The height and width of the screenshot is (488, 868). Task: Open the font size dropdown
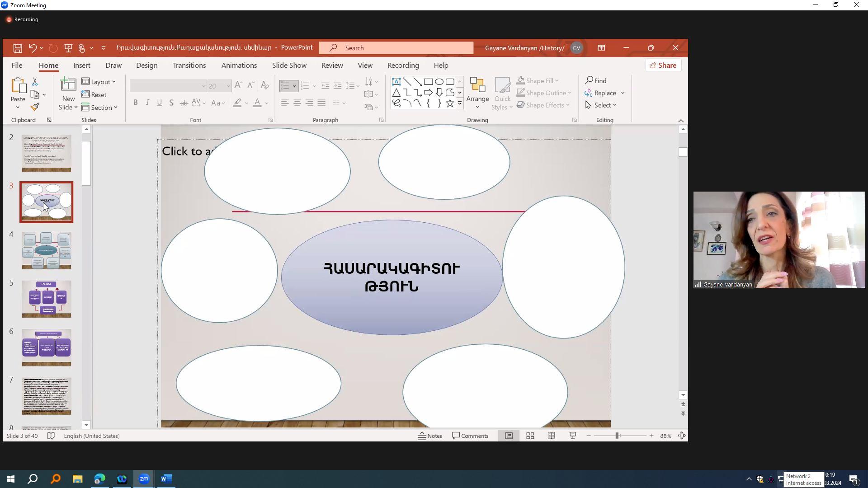(x=228, y=86)
